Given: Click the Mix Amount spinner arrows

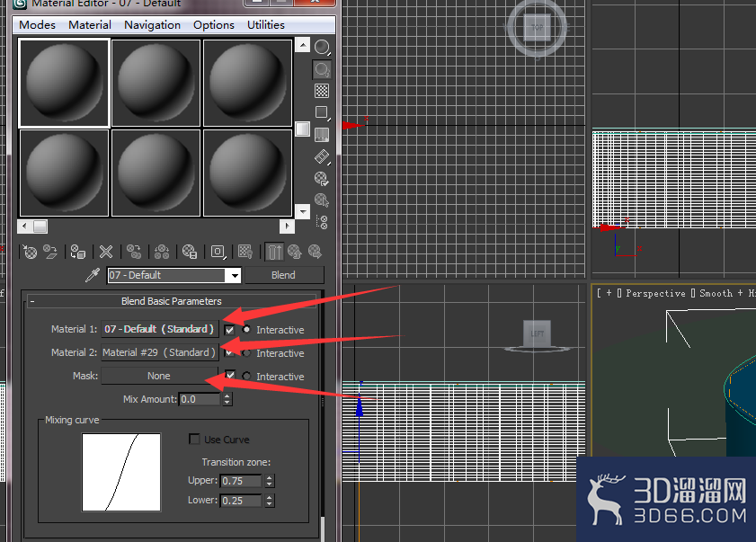Looking at the screenshot, I should pyautogui.click(x=227, y=399).
